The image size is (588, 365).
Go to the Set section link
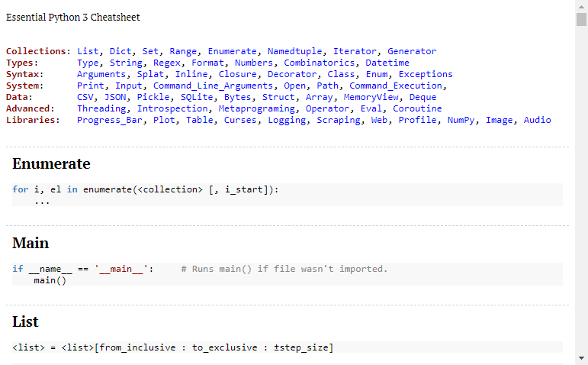[x=150, y=51]
